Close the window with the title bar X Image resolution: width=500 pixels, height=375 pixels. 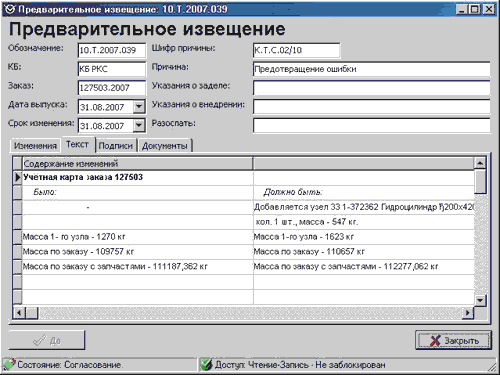point(488,9)
